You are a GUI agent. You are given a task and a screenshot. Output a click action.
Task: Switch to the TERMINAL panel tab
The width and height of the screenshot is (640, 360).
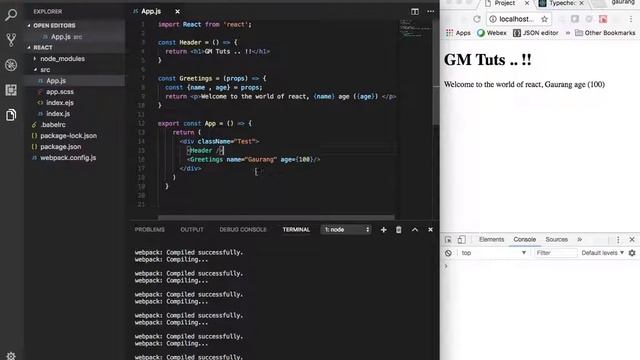(x=296, y=230)
